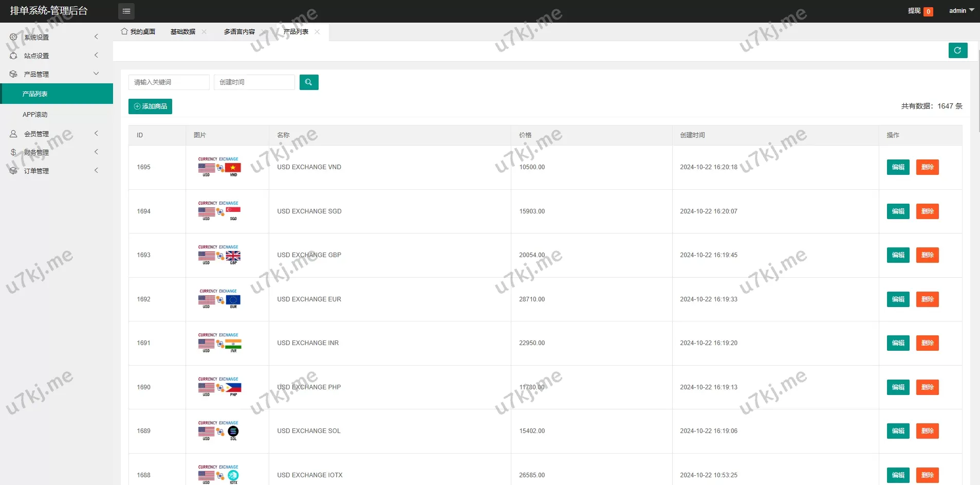
Task: Select APP滚动 in the sidebar
Action: tap(35, 115)
